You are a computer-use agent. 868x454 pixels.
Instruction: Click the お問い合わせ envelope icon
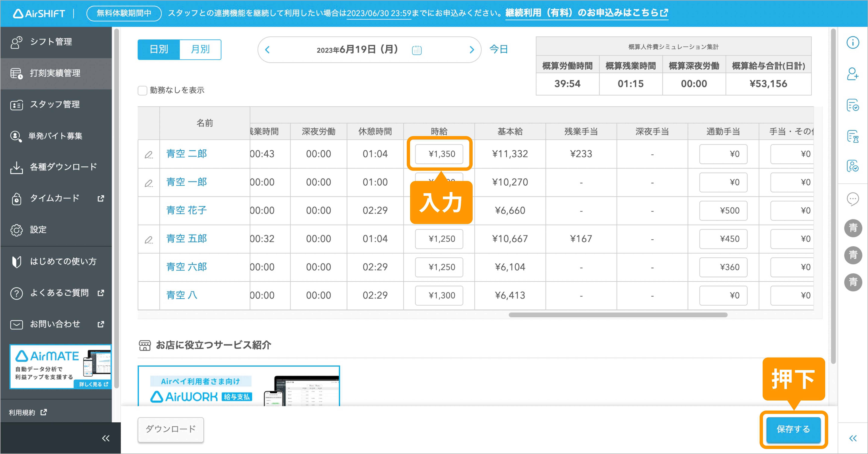pos(16,324)
